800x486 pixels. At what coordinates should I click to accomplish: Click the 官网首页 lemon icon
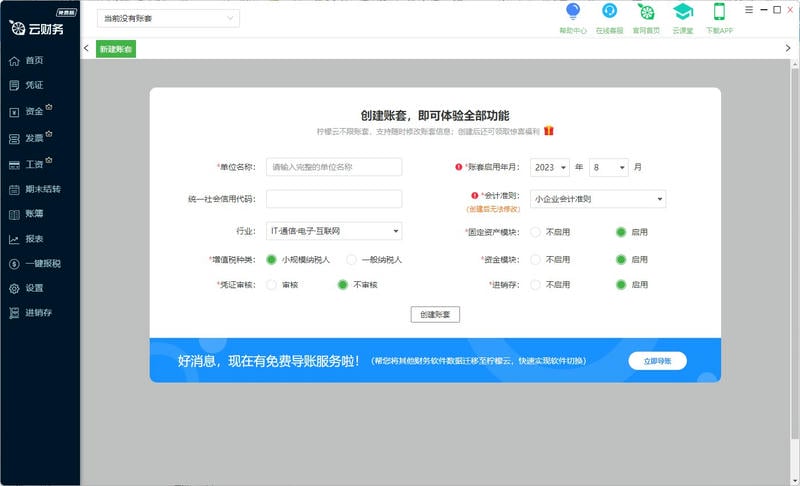(x=646, y=11)
